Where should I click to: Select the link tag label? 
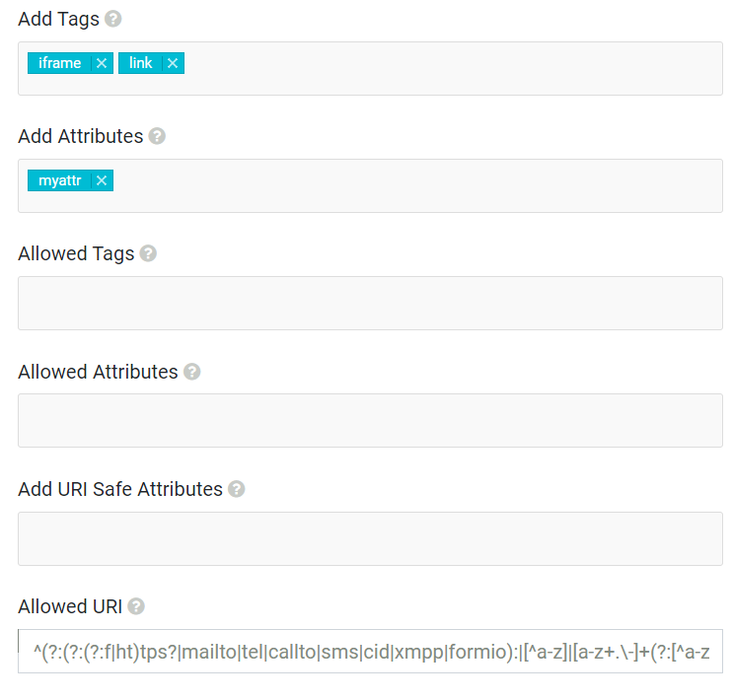[141, 63]
